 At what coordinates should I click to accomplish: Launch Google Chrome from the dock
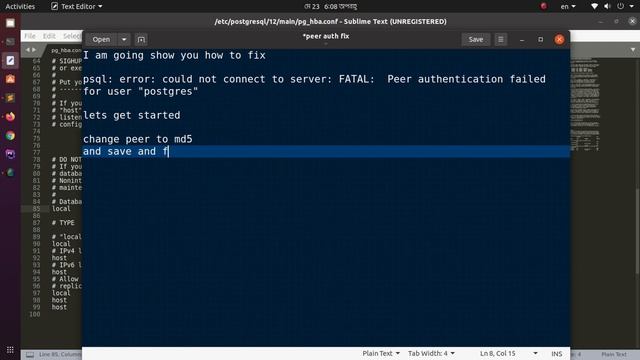pyautogui.click(x=10, y=136)
